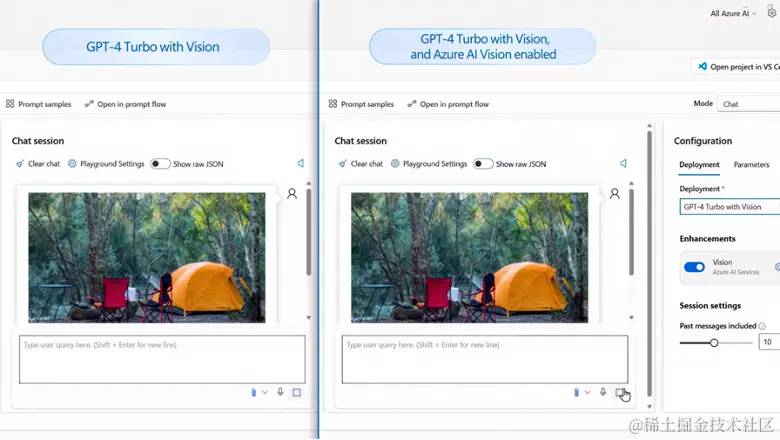Click the Past messages value field showing 10

coord(769,342)
